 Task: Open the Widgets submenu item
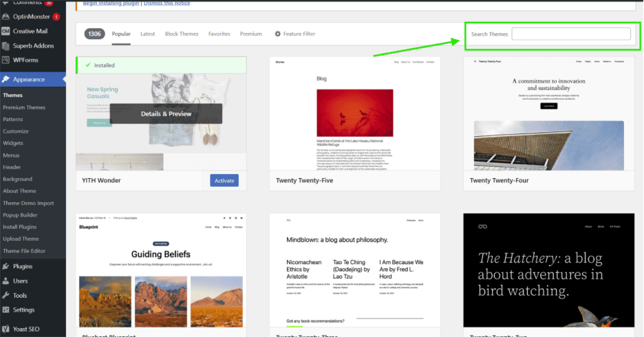click(x=13, y=143)
